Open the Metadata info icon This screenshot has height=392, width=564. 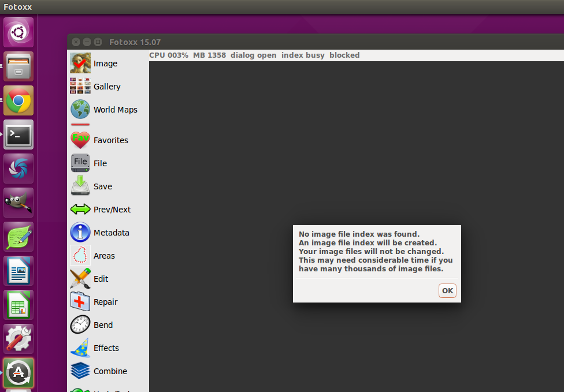click(80, 232)
